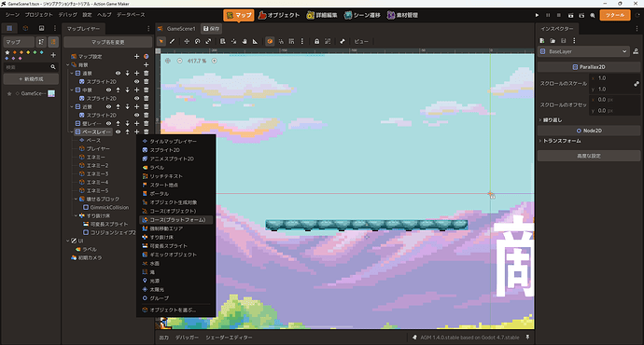This screenshot has height=345, width=644.
Task: Select the arrow Select Mode tool
Action: pyautogui.click(x=161, y=41)
